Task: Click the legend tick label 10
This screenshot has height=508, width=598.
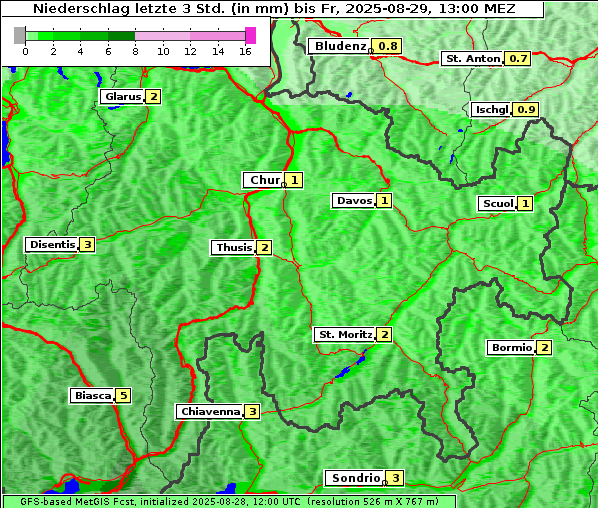Action: [163, 51]
